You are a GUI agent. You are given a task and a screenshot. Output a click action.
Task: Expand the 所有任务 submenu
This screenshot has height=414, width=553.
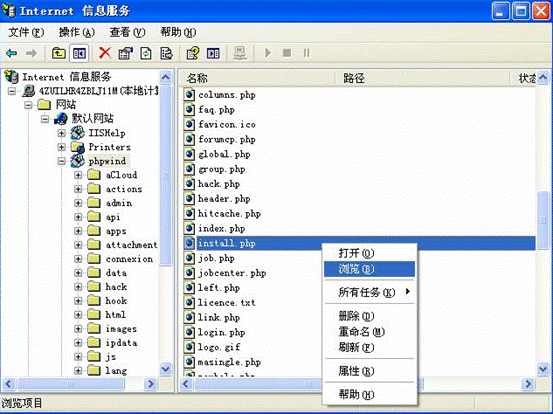click(369, 292)
